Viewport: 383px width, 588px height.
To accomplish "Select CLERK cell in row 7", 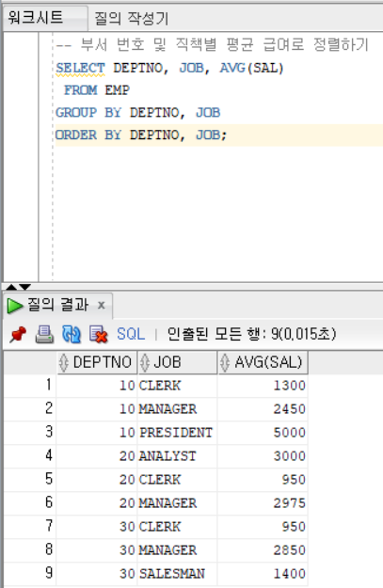I will [x=178, y=527].
